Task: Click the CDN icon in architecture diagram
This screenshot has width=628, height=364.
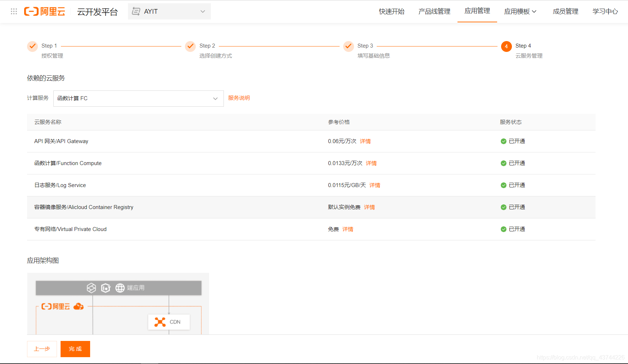Action: pyautogui.click(x=160, y=322)
